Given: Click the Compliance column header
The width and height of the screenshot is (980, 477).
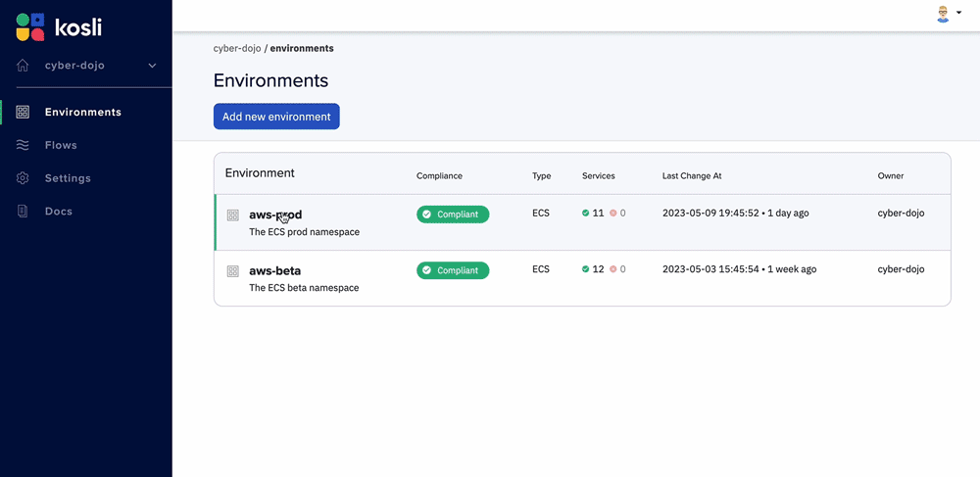Looking at the screenshot, I should point(439,176).
